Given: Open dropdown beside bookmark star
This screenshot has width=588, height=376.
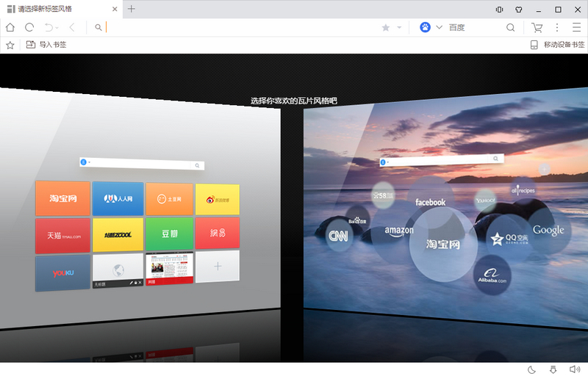Looking at the screenshot, I should coord(399,27).
